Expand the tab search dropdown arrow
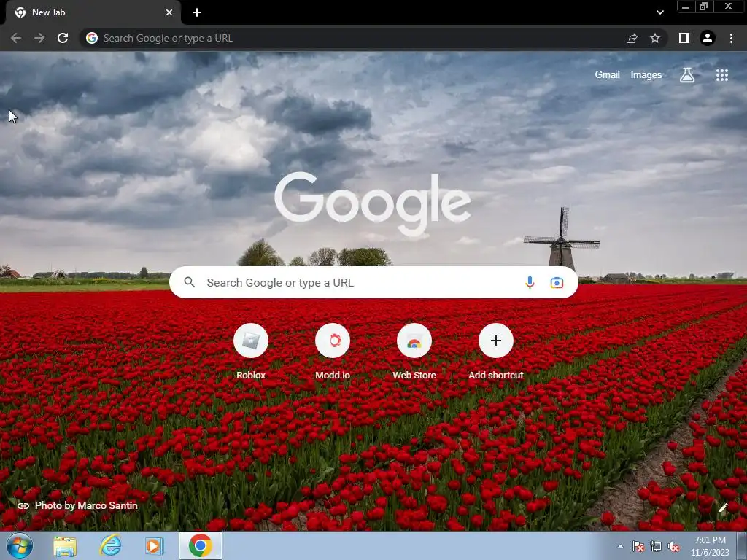 pyautogui.click(x=659, y=12)
